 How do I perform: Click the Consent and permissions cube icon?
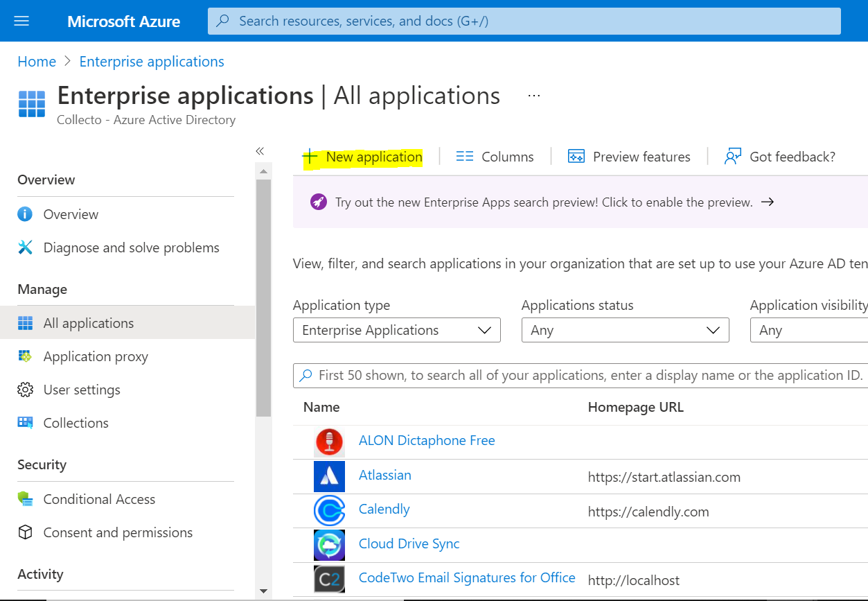click(25, 532)
